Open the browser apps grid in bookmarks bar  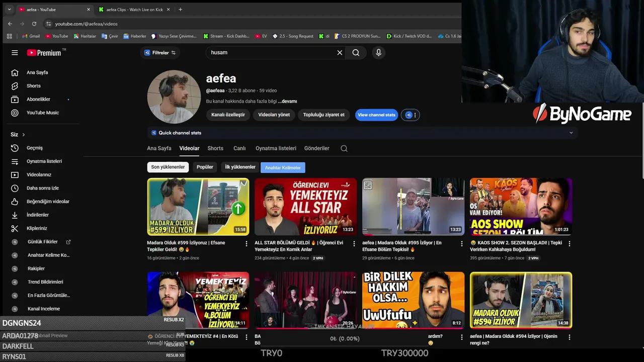point(9,36)
